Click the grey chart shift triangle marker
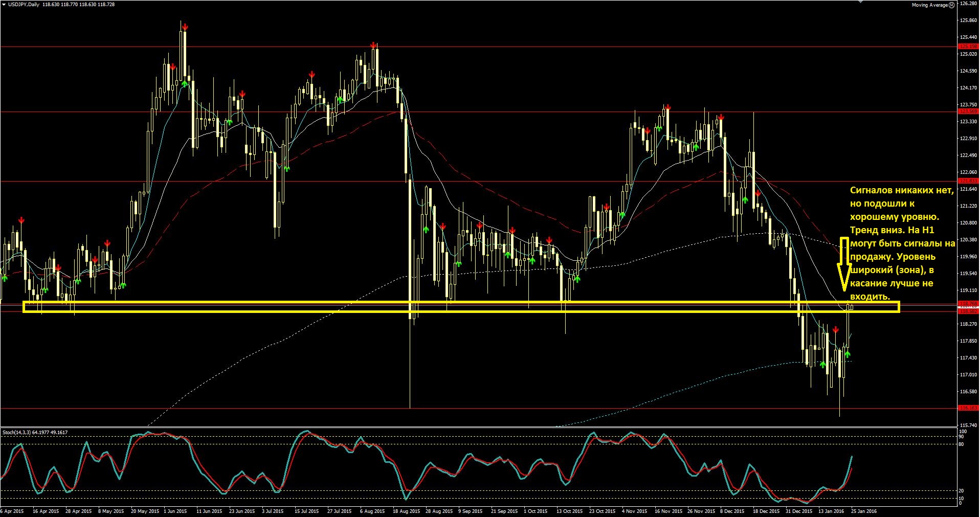 click(x=860, y=2)
